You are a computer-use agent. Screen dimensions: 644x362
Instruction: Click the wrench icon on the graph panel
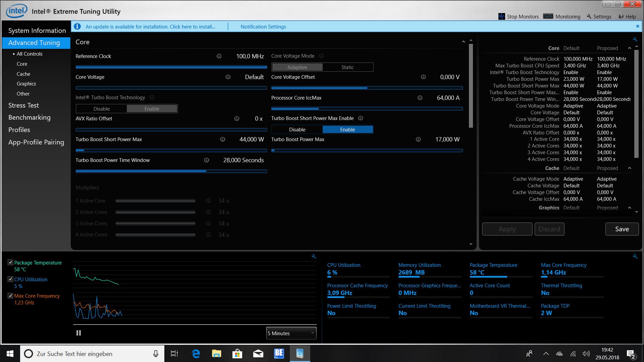(314, 256)
